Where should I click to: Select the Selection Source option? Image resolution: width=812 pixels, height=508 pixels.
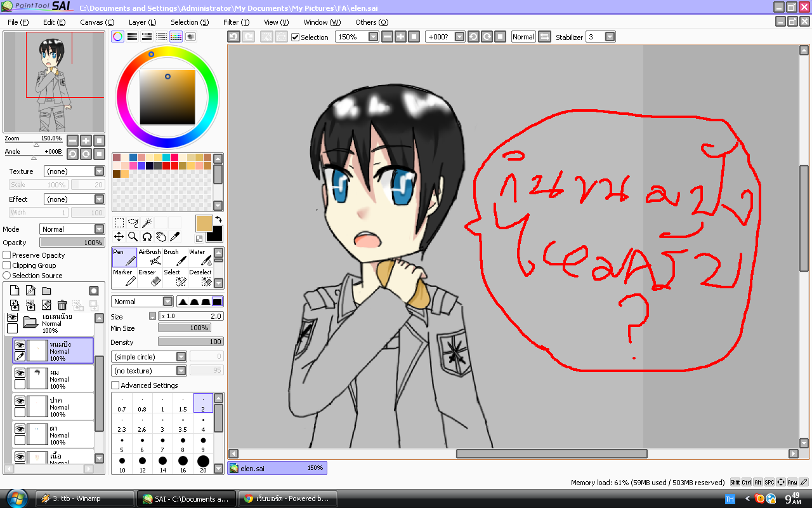pyautogui.click(x=7, y=276)
